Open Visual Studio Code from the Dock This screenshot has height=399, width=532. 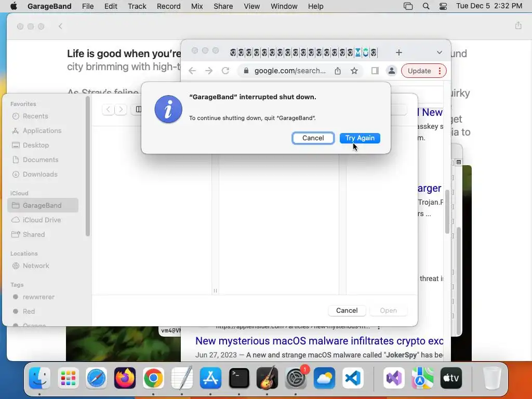353,378
